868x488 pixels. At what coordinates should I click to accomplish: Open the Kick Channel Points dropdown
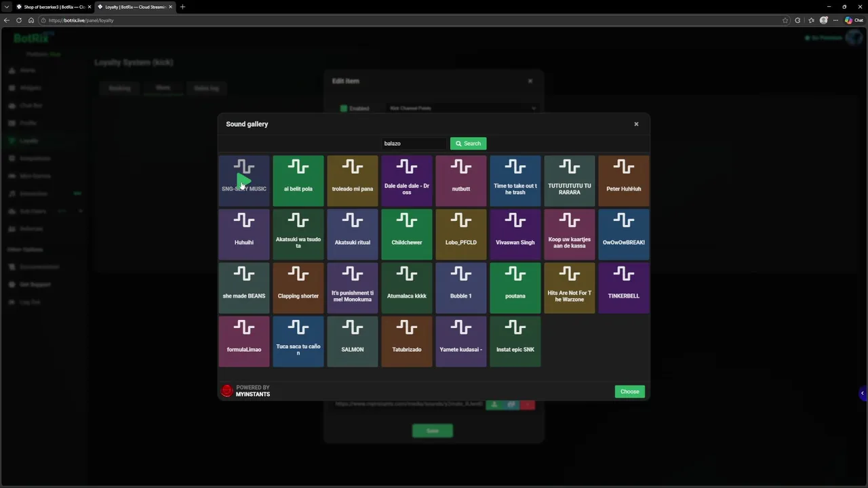coord(462,108)
